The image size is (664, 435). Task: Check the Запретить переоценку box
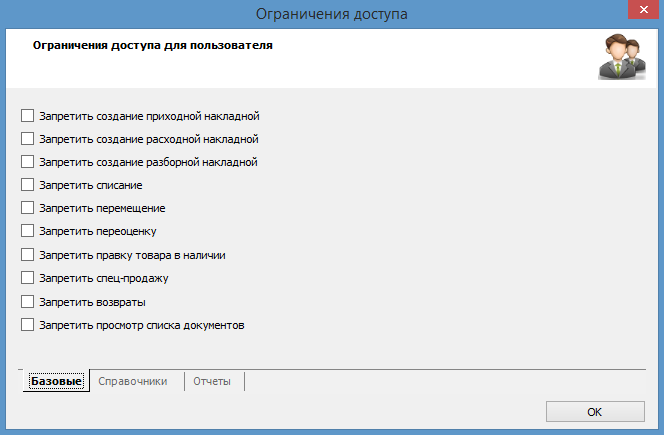(28, 231)
